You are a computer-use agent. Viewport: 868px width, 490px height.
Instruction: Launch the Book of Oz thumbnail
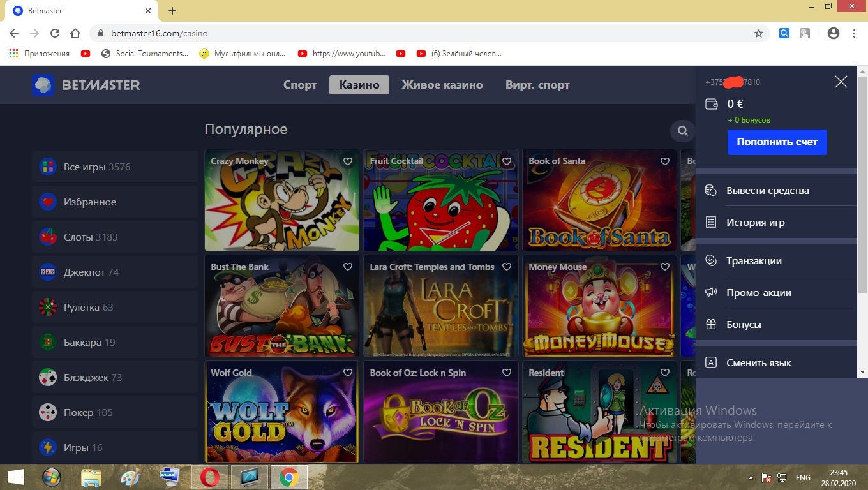click(x=440, y=412)
